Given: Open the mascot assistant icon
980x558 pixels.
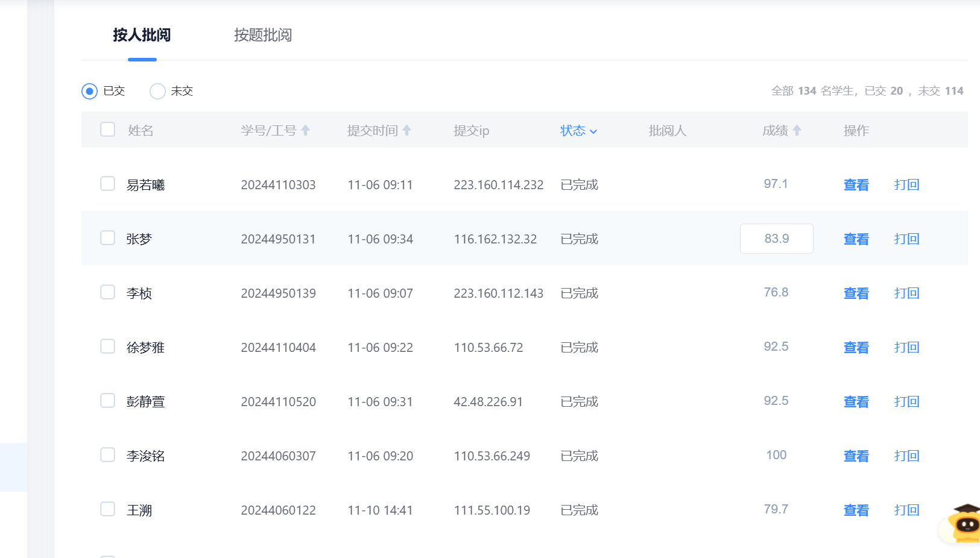Looking at the screenshot, I should 966,523.
